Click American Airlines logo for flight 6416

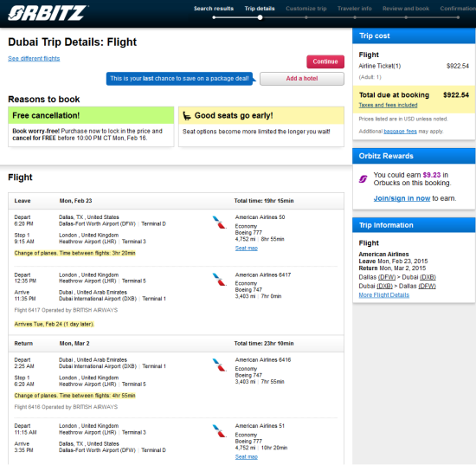(x=219, y=365)
